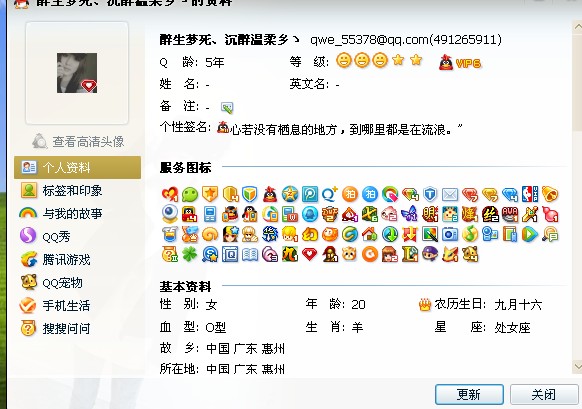The height and width of the screenshot is (409, 582).
Task: Click the scrollbar up arrow
Action: (x=578, y=27)
